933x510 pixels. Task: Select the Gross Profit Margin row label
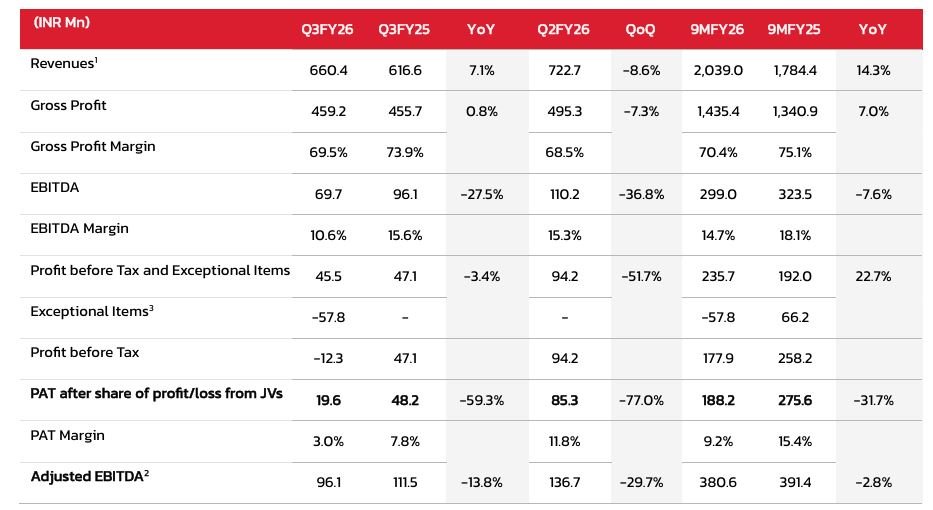93,147
